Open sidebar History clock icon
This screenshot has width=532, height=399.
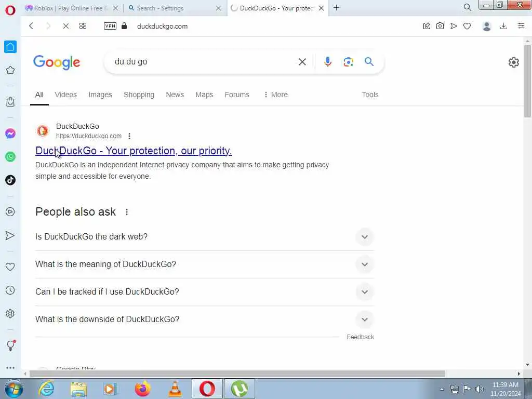tap(10, 290)
